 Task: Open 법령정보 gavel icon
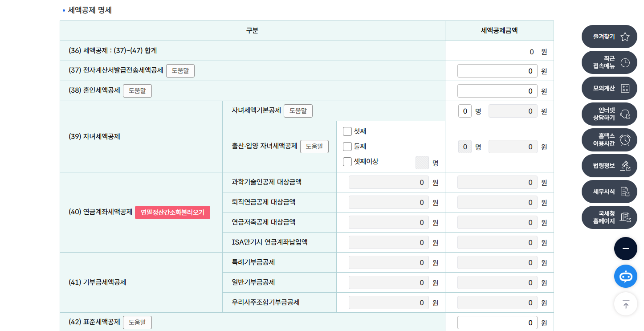[x=625, y=166]
